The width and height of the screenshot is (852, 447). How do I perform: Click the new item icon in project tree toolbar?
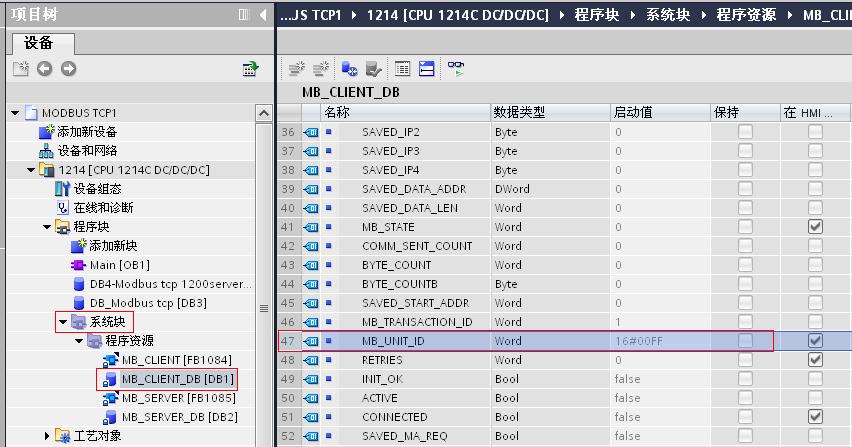[21, 69]
